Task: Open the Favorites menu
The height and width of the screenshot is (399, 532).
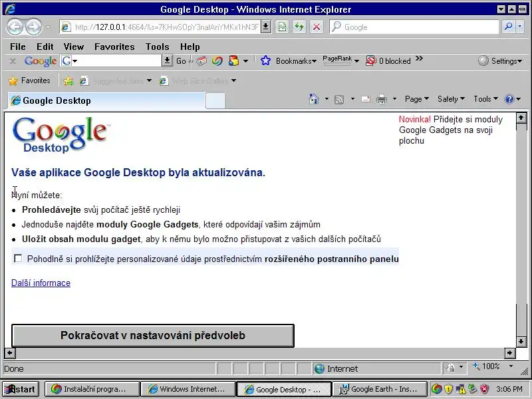Action: point(114,47)
